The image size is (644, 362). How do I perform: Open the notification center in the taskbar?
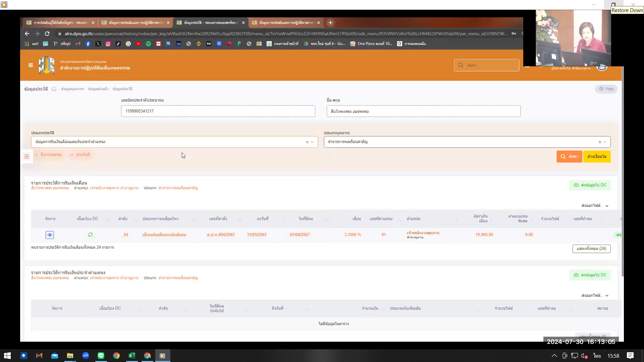point(630,356)
